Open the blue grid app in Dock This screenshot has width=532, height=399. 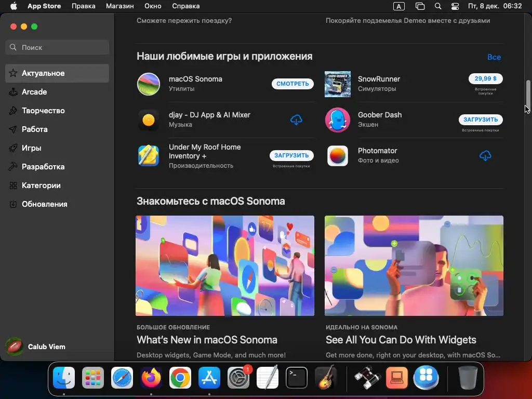click(426, 378)
